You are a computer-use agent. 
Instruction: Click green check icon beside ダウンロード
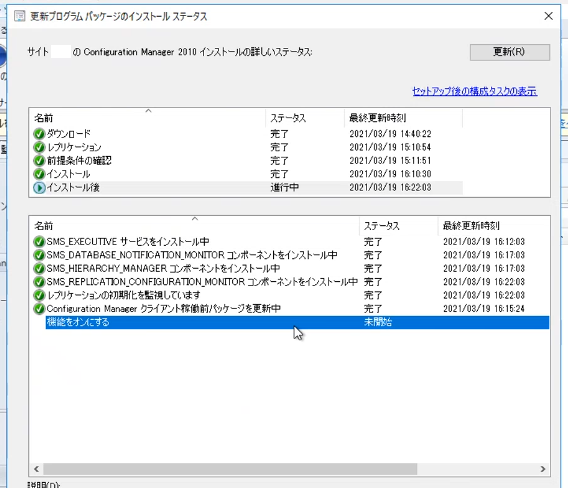pyautogui.click(x=39, y=134)
